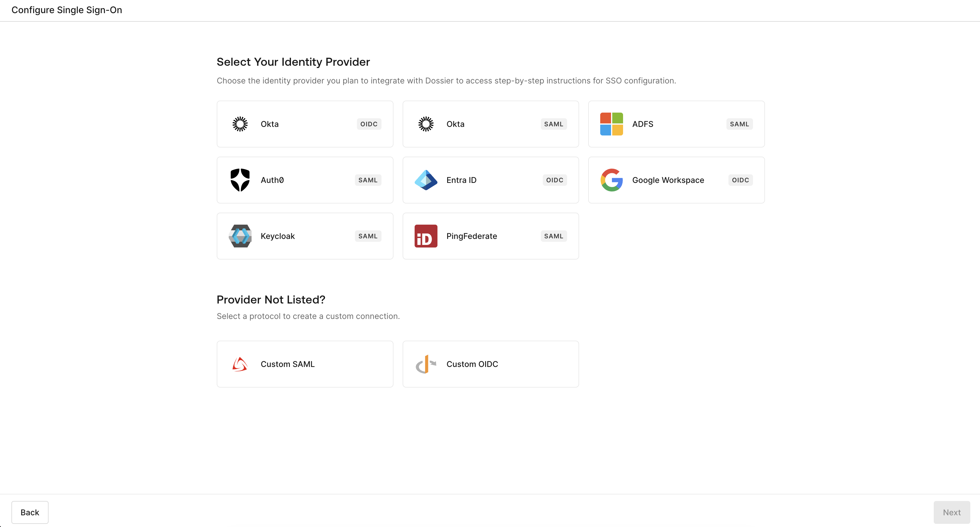Select the Keycloak provider name
This screenshot has width=980, height=527.
coord(277,236)
